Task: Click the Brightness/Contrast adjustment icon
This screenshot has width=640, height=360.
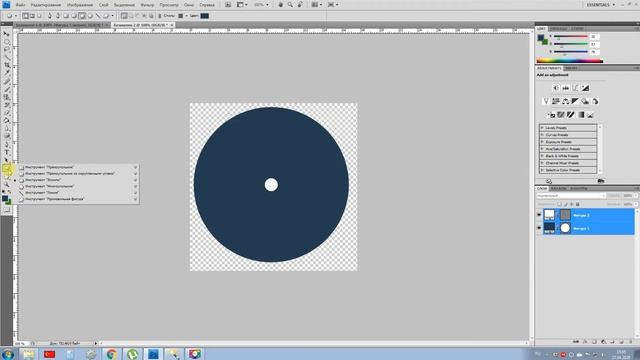Action: pos(556,88)
